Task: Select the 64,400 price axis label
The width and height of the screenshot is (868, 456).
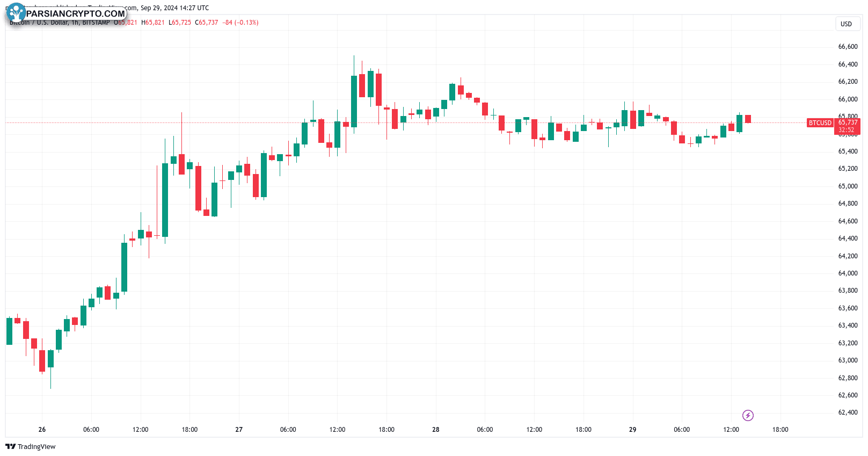Action: [x=848, y=238]
